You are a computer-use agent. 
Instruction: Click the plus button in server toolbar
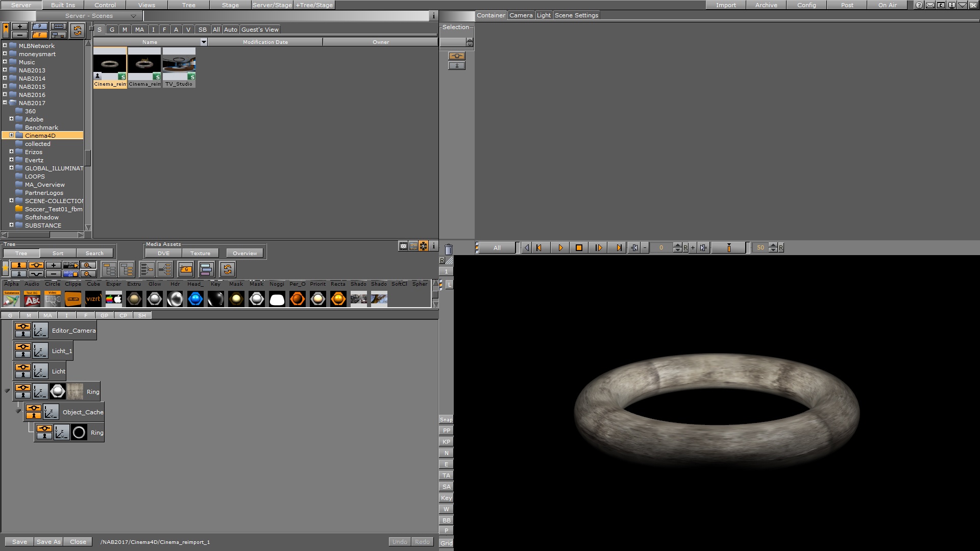pyautogui.click(x=19, y=27)
